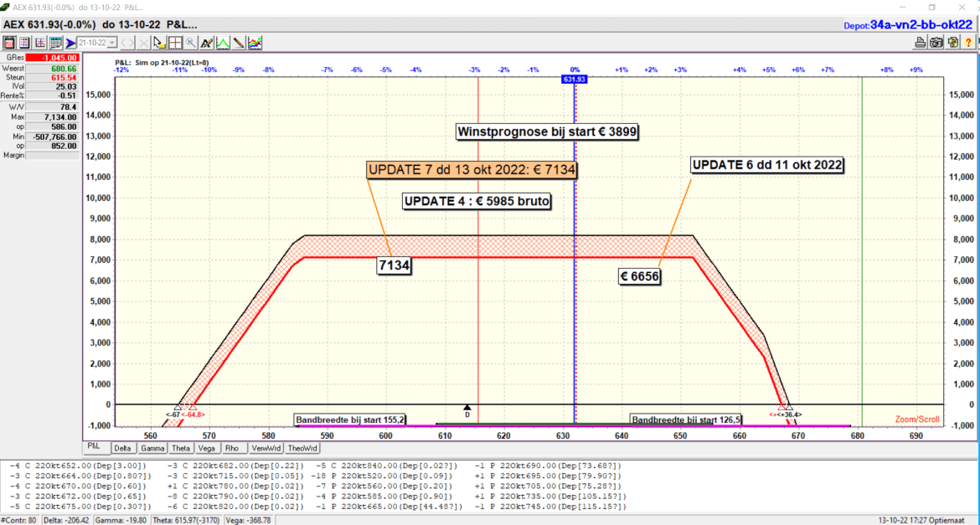The image size is (980, 525).
Task: Click position '-4 C 22Okt652.00(Dep[3.00])'
Action: (x=79, y=466)
